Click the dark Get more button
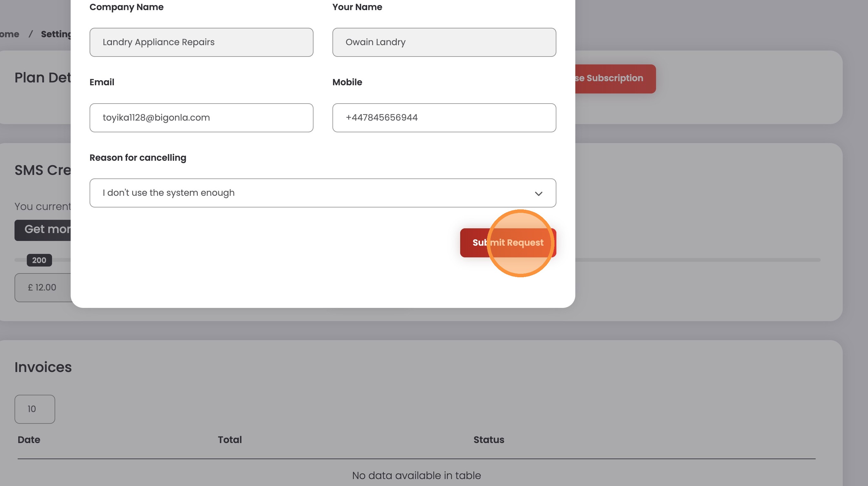This screenshot has height=486, width=868. click(x=43, y=230)
